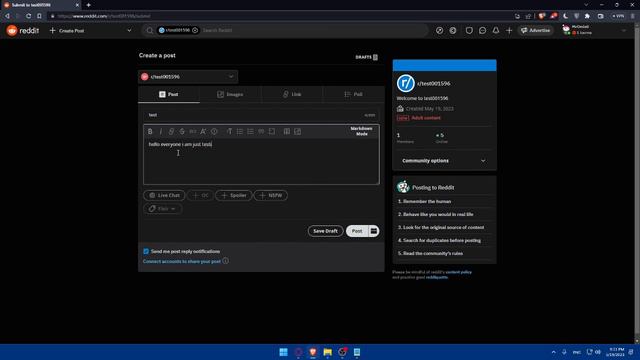This screenshot has height=360, width=640.
Task: Open the Drafts list
Action: [x=366, y=57]
